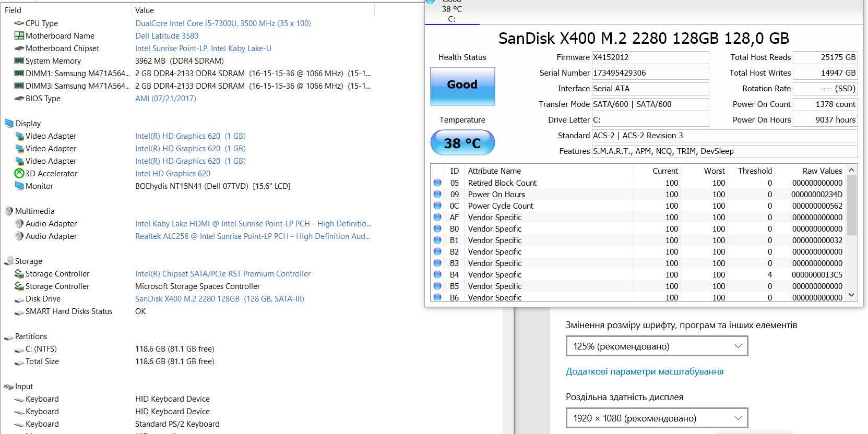Screen dimensions: 868x434
Task: Click the Field column header
Action: coord(13,10)
